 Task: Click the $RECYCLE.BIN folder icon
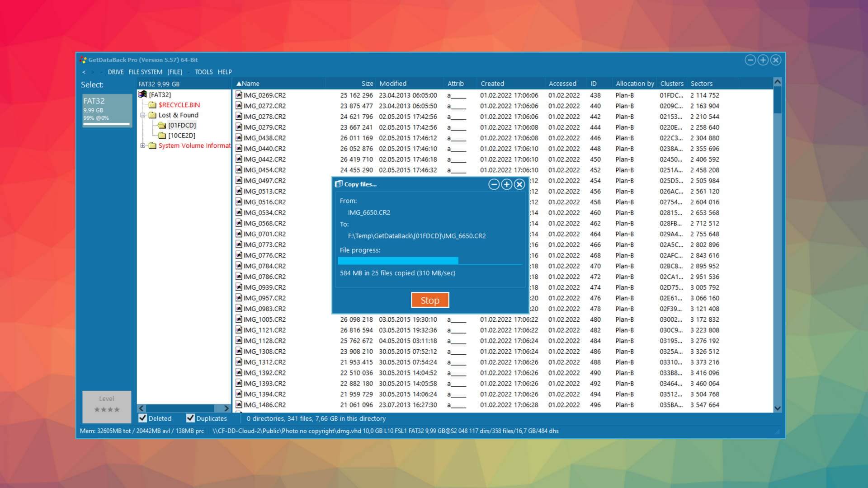(152, 105)
